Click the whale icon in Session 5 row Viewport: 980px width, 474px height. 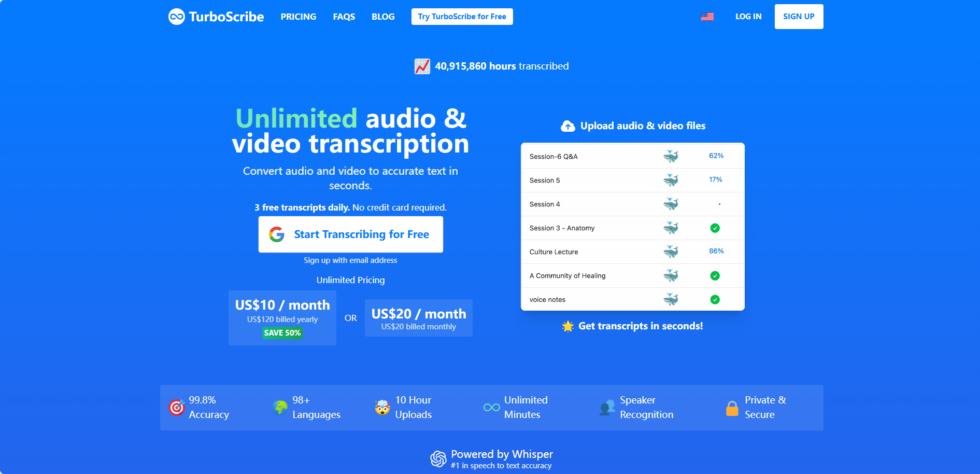(x=671, y=180)
